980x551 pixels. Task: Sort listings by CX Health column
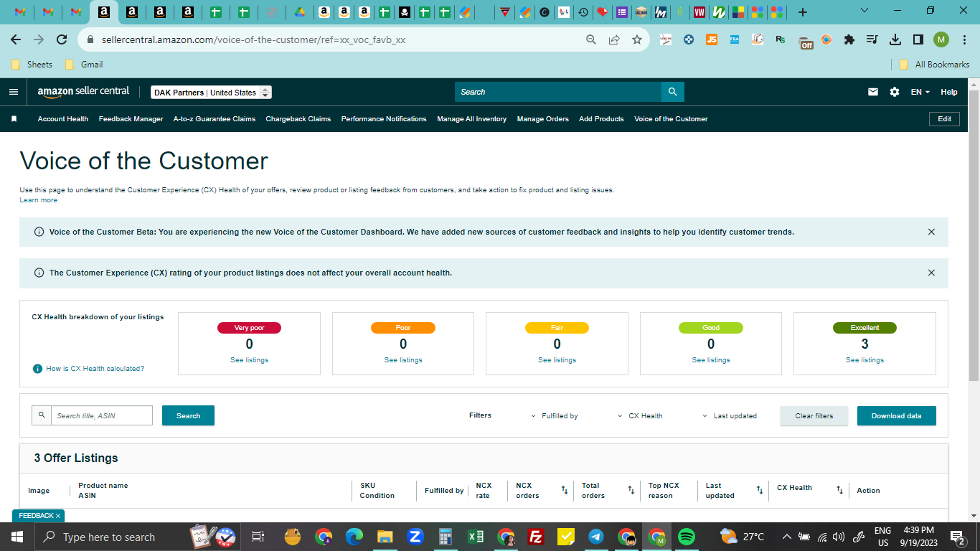coord(839,491)
